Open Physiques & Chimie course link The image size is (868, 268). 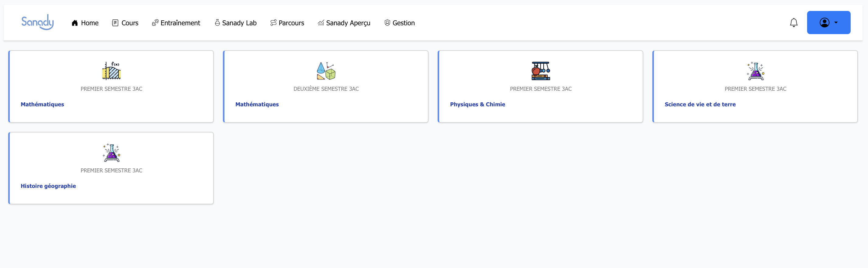[x=477, y=104]
